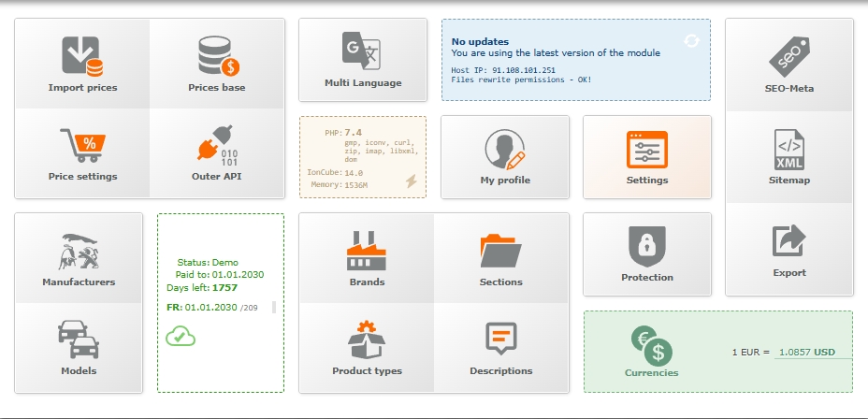Open the Protection shield tile
Viewport: 868px width, 419px height.
(x=647, y=253)
